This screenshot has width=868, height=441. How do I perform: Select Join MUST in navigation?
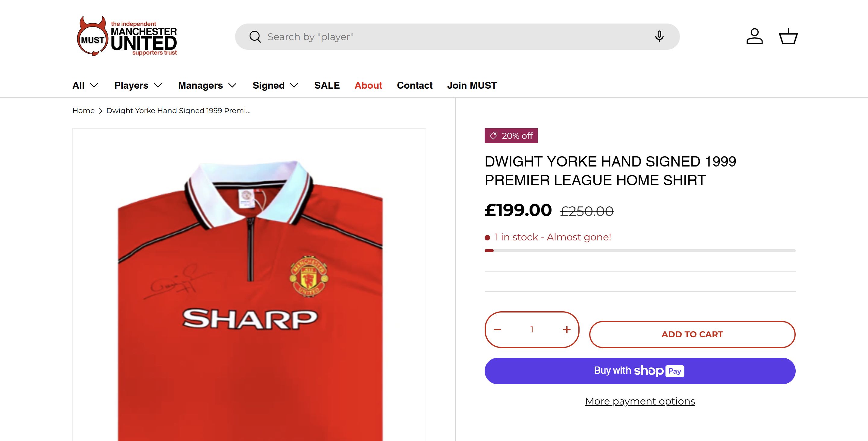click(x=472, y=85)
